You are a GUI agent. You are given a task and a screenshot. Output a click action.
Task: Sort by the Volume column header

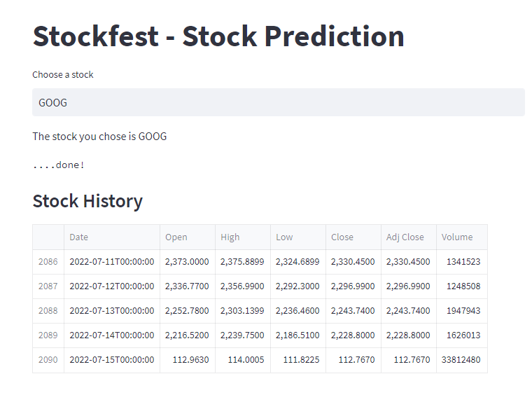[x=461, y=237]
